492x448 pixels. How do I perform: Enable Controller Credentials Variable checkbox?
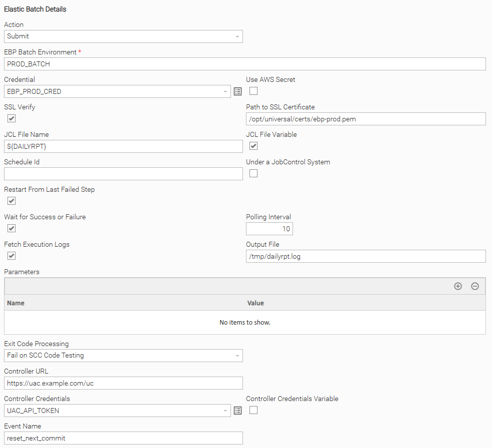pos(253,410)
